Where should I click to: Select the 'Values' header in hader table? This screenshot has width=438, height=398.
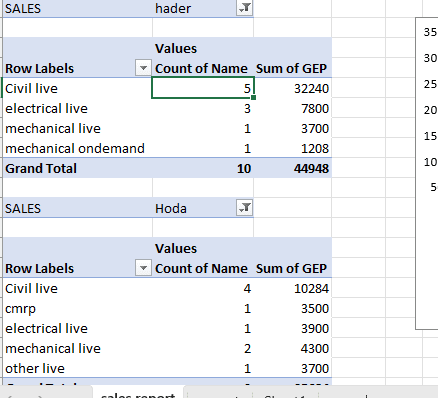pyautogui.click(x=203, y=48)
